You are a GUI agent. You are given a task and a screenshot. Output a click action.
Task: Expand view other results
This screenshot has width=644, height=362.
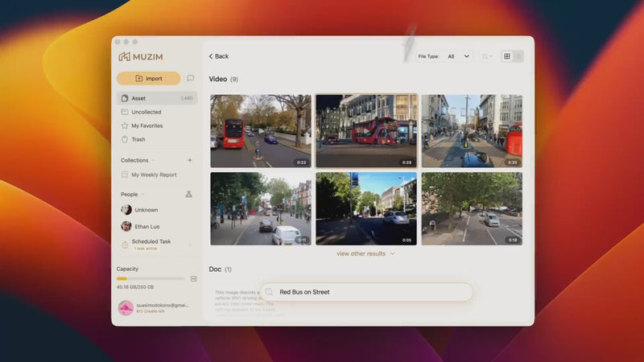pyautogui.click(x=365, y=253)
